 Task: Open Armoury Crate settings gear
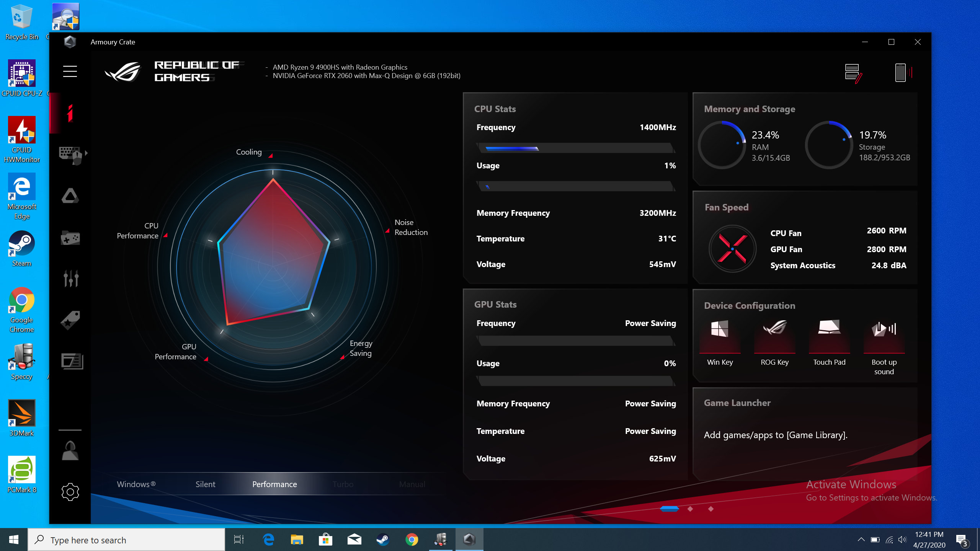pos(70,492)
